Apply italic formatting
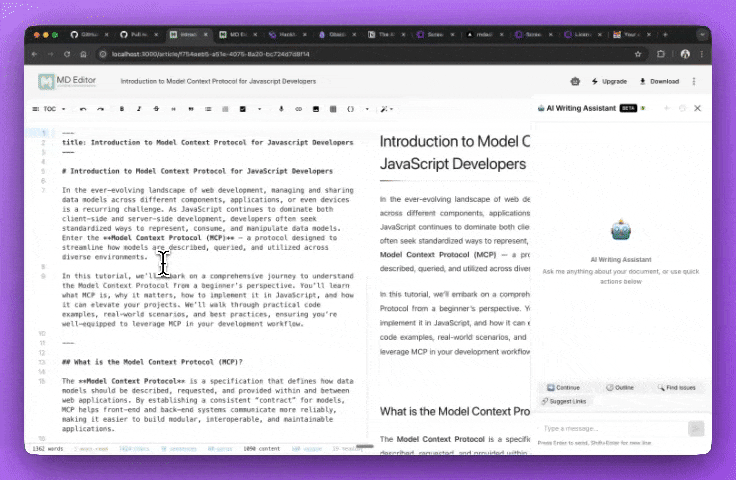The width and height of the screenshot is (736, 480). point(139,108)
